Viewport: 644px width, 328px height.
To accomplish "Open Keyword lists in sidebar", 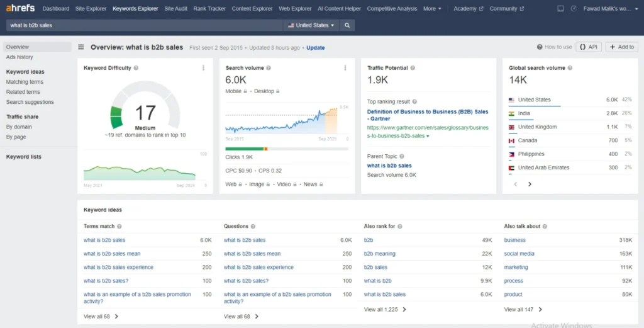I will click(24, 157).
